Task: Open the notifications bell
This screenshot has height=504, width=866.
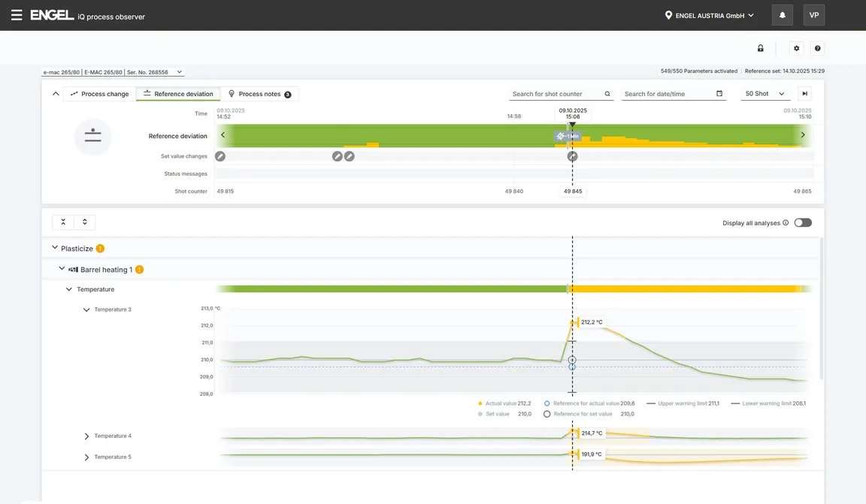Action: coord(782,15)
